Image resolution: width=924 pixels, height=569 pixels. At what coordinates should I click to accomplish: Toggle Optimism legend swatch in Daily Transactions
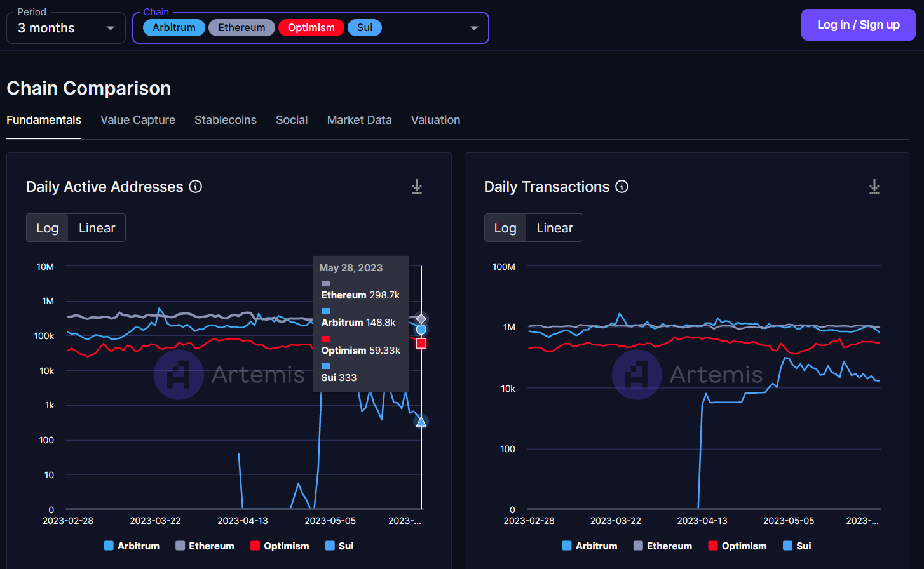(x=713, y=546)
